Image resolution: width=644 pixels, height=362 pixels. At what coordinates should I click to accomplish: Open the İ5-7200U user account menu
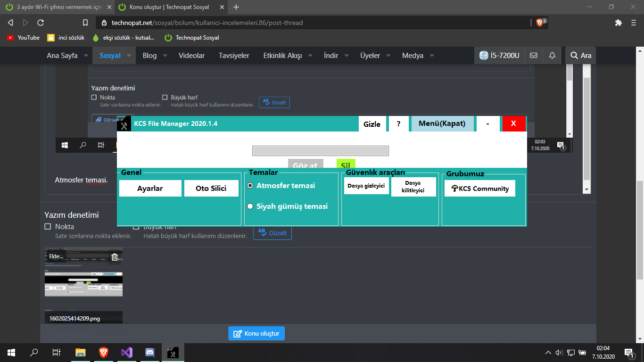click(x=499, y=56)
